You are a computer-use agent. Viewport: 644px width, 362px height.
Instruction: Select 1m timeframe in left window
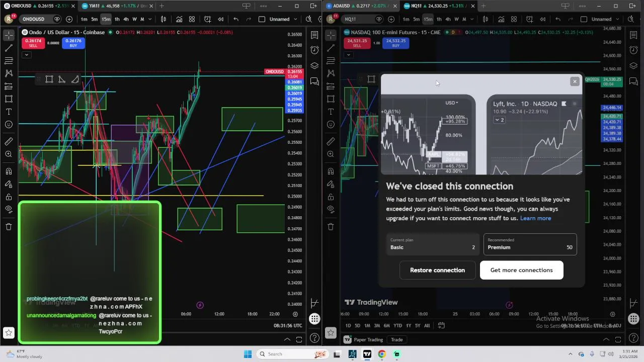pos(84,19)
